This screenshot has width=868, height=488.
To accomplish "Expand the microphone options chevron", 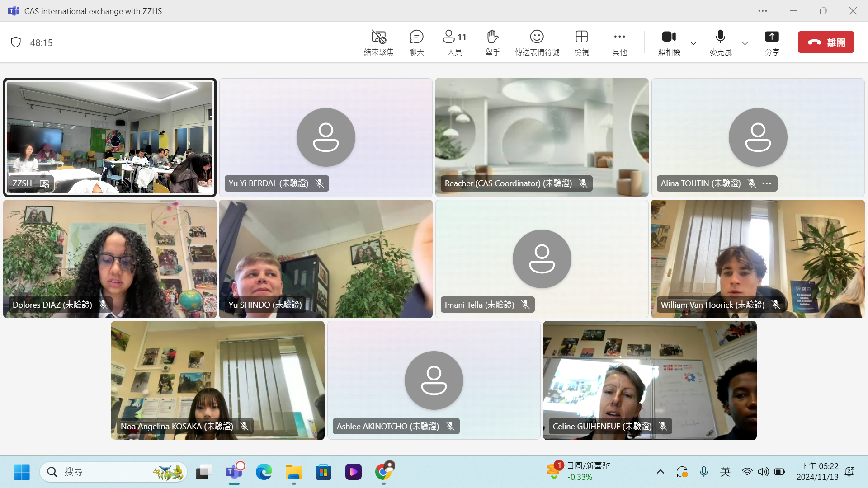I will (745, 43).
